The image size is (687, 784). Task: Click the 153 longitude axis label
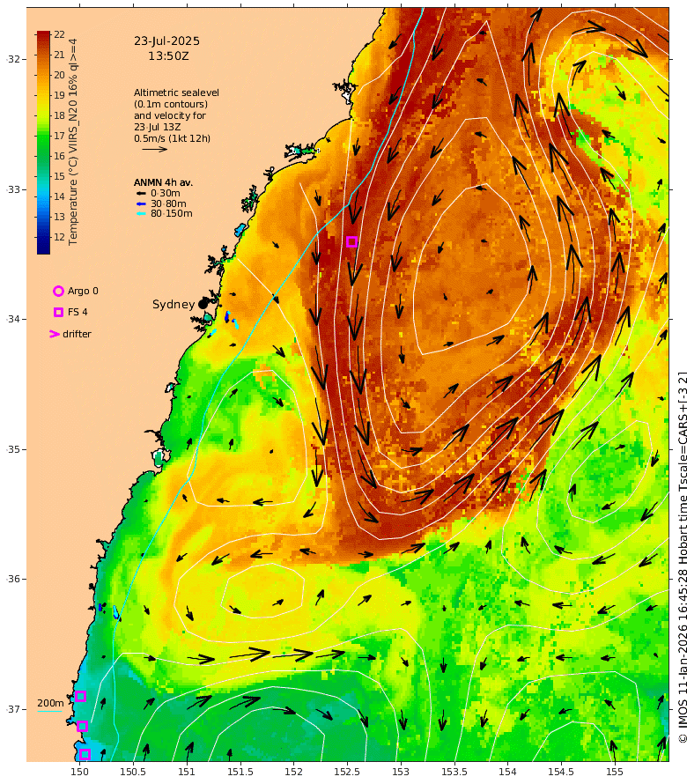tap(401, 772)
